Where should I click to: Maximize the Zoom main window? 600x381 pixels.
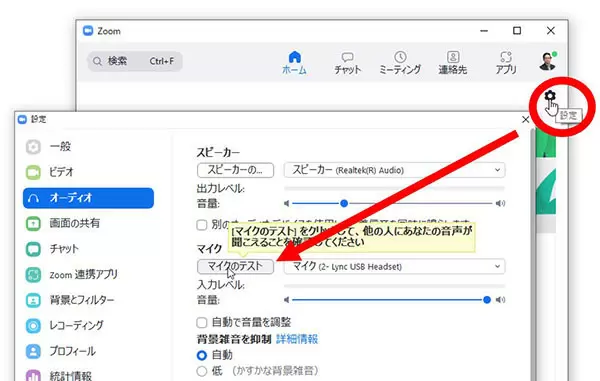tap(517, 31)
